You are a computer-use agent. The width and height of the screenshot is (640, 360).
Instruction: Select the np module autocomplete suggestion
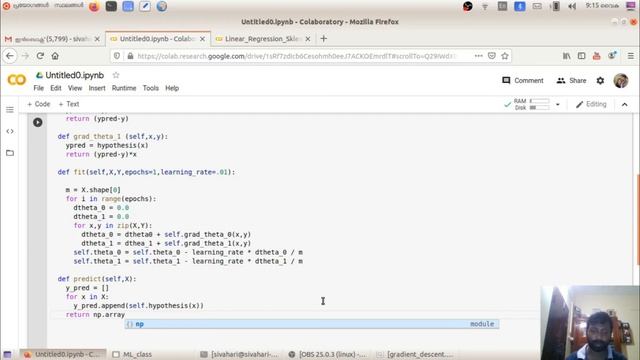(312, 324)
